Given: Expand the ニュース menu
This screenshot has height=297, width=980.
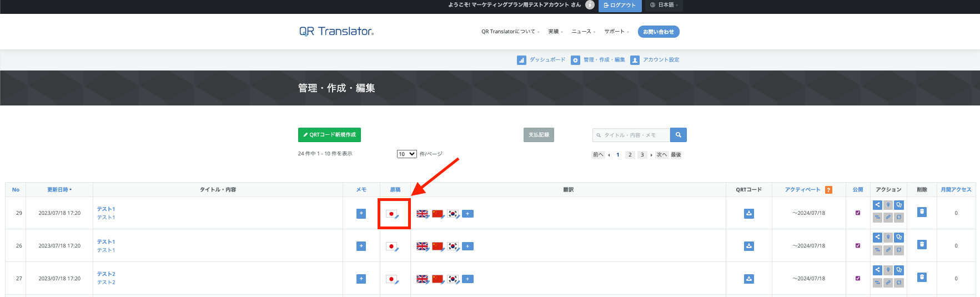Looking at the screenshot, I should 583,32.
